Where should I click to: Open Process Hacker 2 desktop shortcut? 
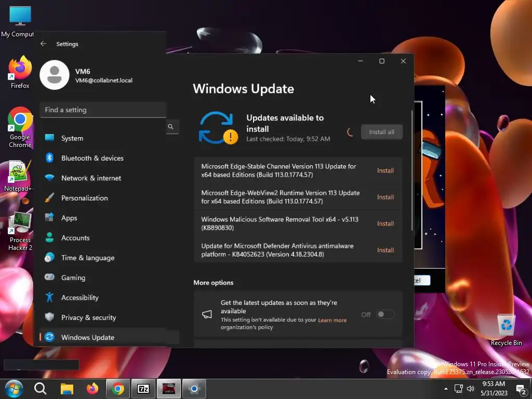coord(20,232)
